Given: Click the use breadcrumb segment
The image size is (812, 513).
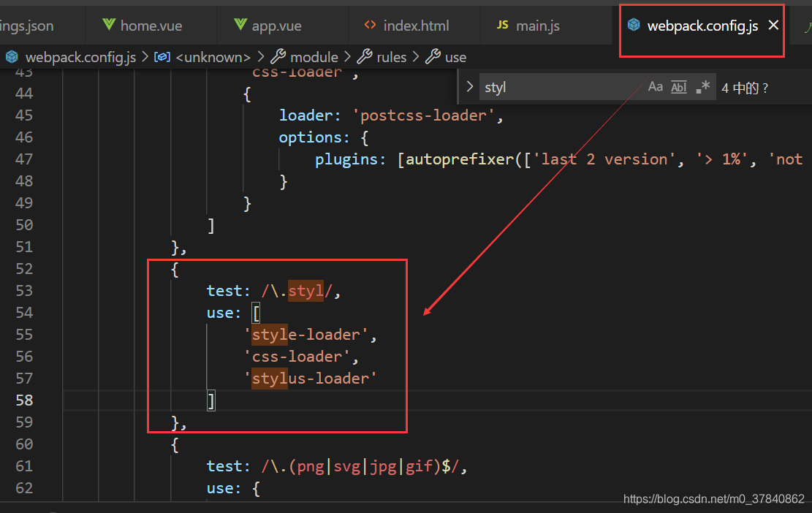Looking at the screenshot, I should tap(456, 58).
